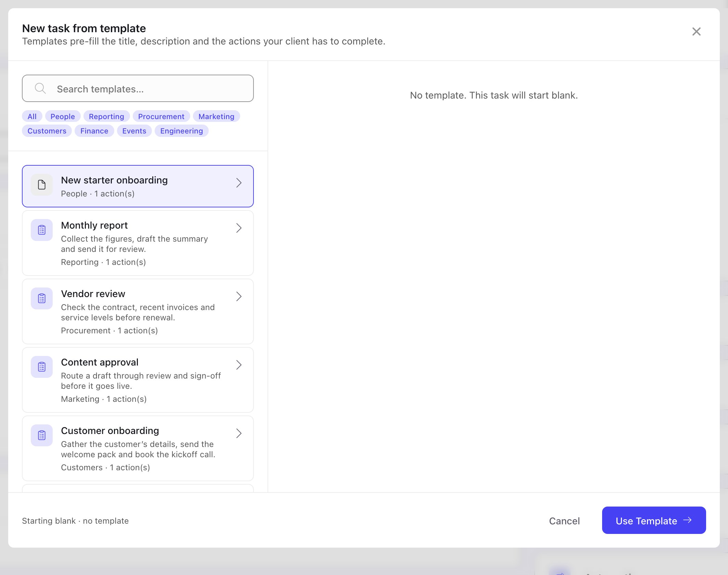Click the 'Starting blank · no template' status text
Image resolution: width=728 pixels, height=575 pixels.
75,521
